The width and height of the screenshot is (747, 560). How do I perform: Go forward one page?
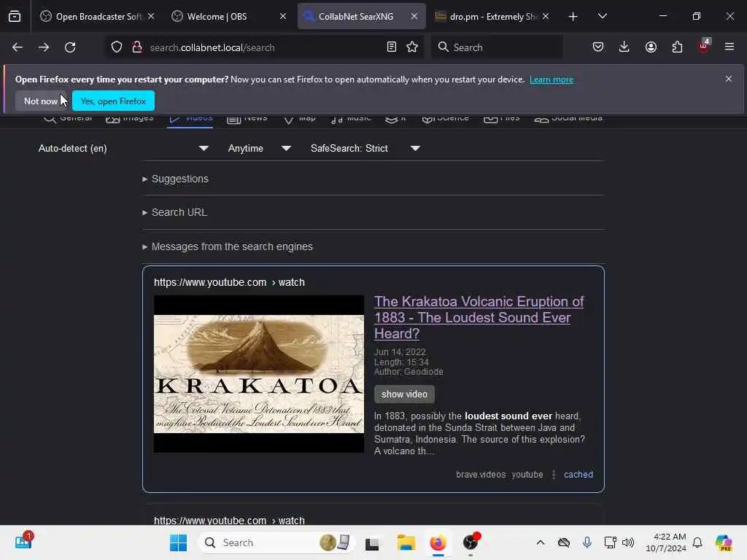44,47
